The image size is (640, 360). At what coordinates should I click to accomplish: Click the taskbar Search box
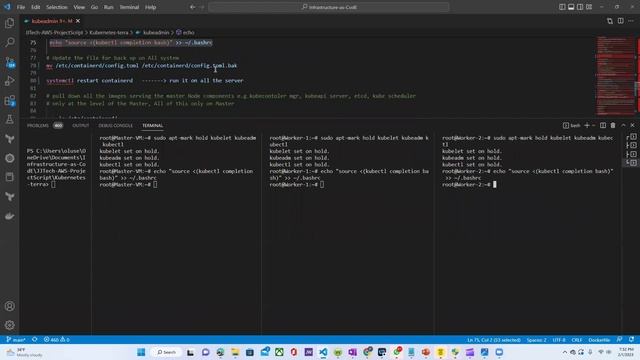click(x=166, y=352)
